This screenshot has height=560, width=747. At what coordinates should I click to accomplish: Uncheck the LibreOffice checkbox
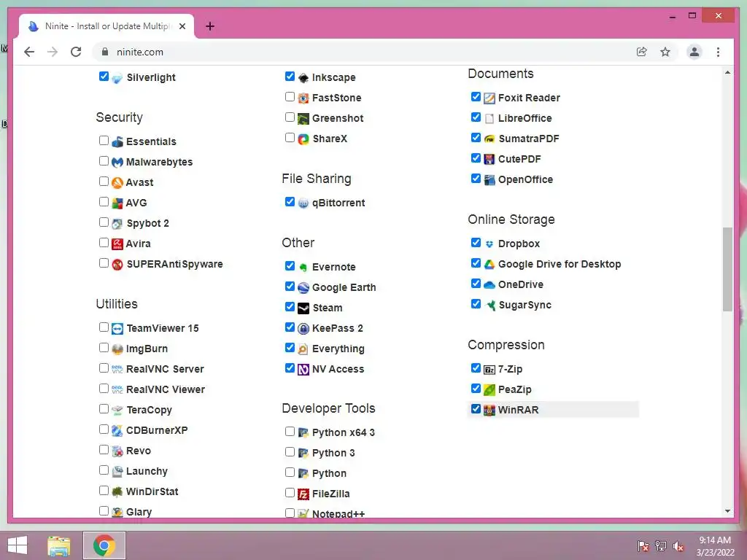[x=476, y=117]
